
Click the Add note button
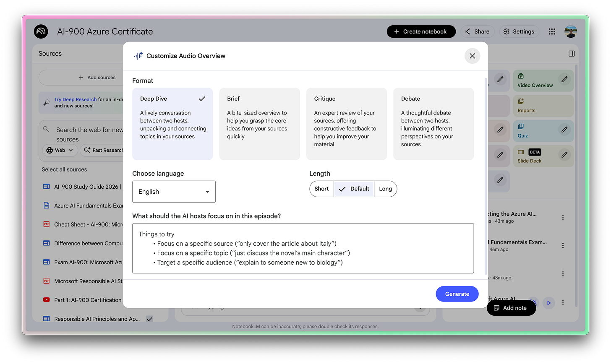511,308
